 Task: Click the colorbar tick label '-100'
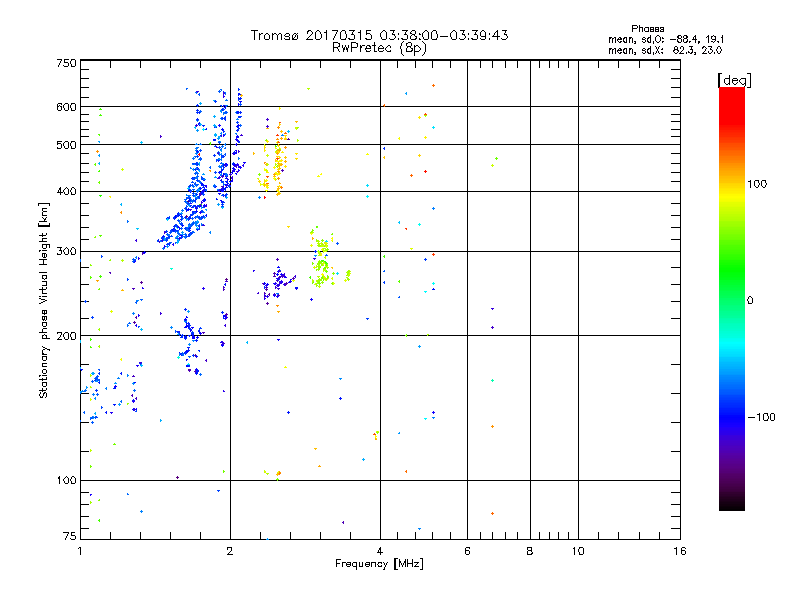tap(761, 417)
